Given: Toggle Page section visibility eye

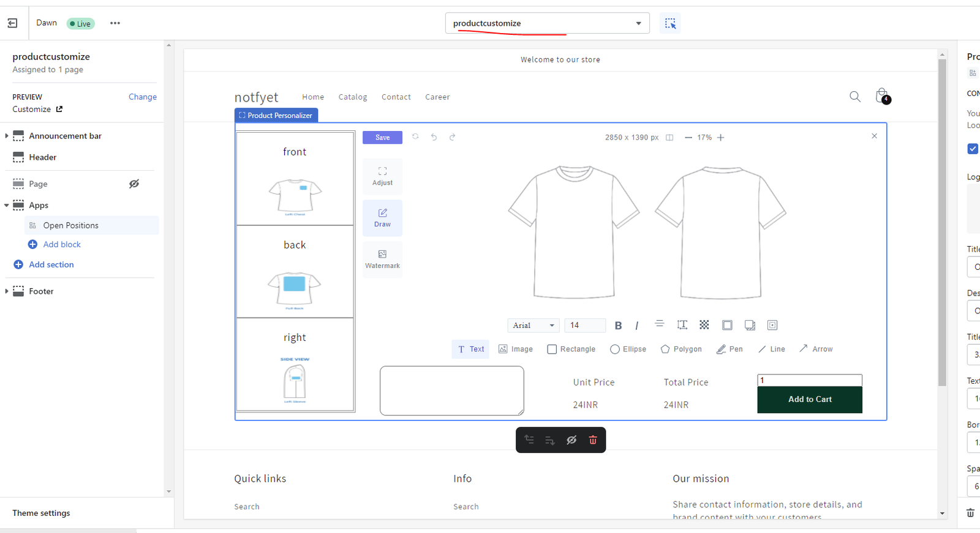Looking at the screenshot, I should click(x=134, y=184).
